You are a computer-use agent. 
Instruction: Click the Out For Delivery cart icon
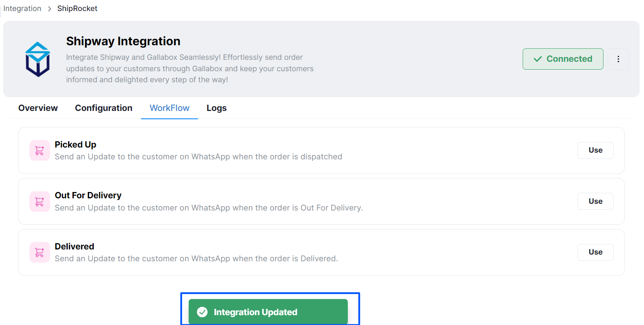(x=40, y=201)
